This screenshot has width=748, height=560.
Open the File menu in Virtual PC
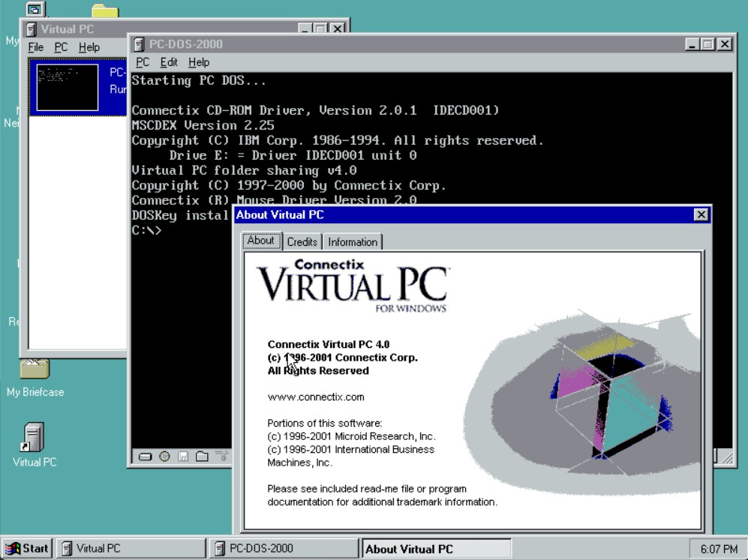point(35,47)
